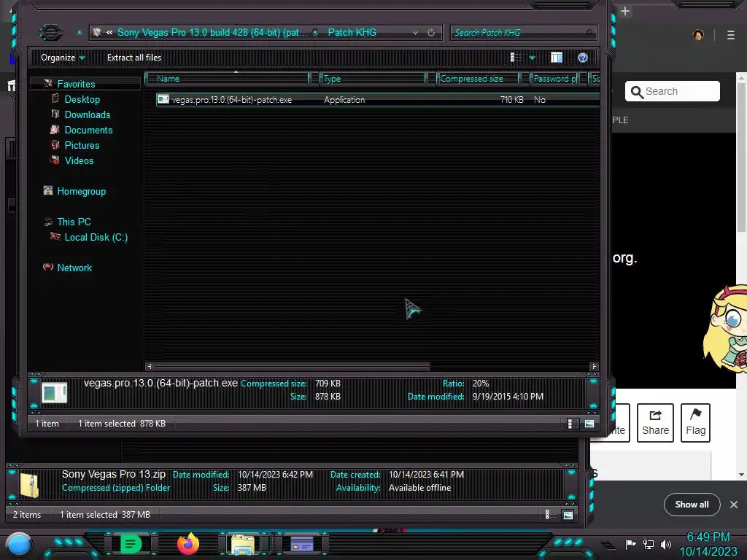Click Extract all files
This screenshot has width=747, height=560.
[x=134, y=58]
